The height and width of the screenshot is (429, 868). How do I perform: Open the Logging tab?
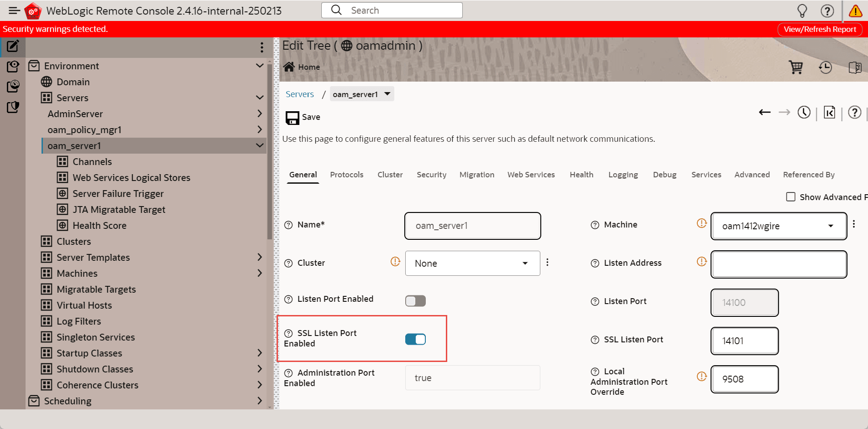(623, 175)
